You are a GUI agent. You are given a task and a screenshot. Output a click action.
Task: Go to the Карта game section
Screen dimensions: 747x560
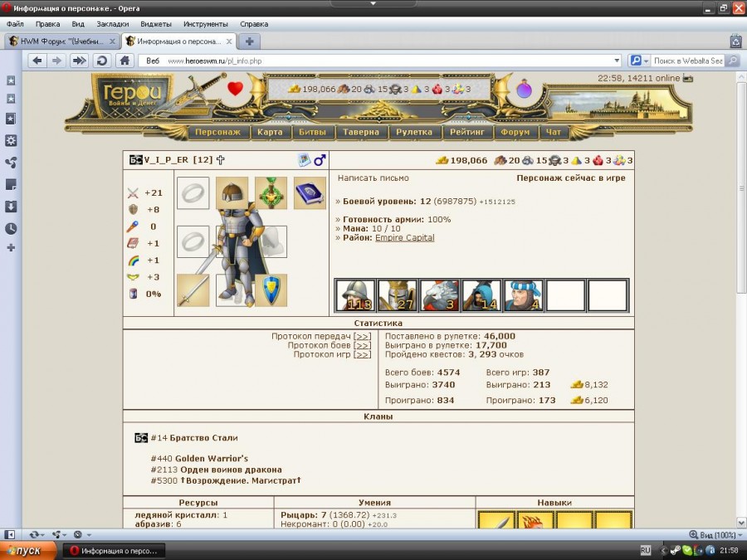pyautogui.click(x=270, y=132)
